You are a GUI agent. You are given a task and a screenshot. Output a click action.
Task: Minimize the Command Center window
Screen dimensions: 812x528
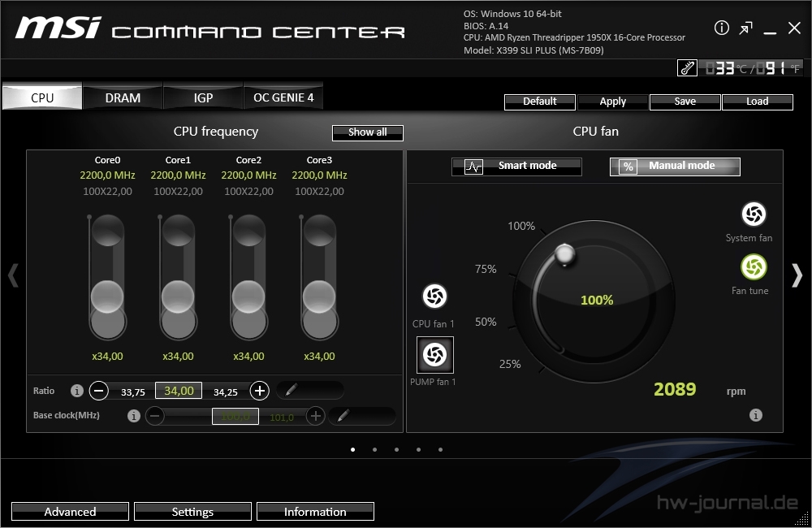(x=770, y=32)
